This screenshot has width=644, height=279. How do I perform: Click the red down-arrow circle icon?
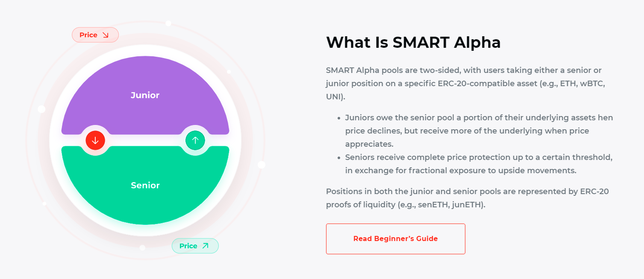(95, 140)
